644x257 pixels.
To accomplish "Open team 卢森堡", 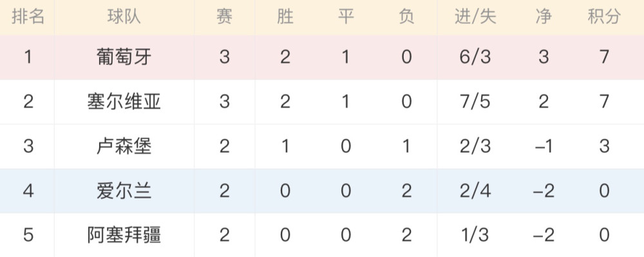I will (124, 146).
